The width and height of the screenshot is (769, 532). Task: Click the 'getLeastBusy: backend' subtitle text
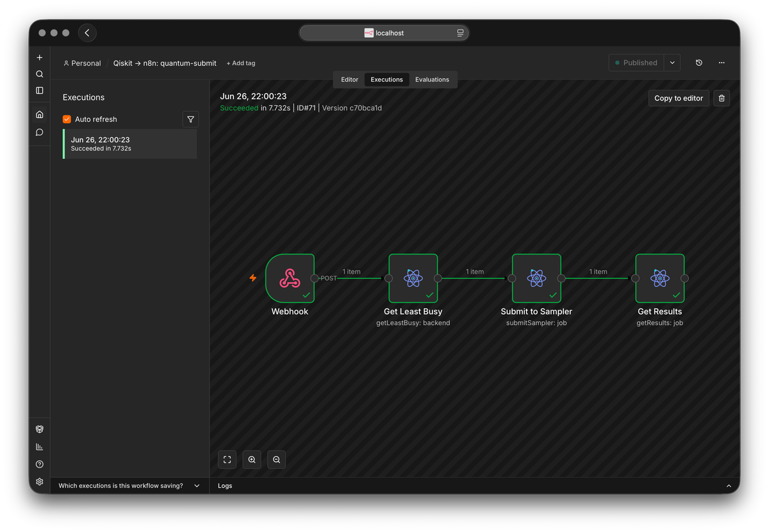click(413, 323)
